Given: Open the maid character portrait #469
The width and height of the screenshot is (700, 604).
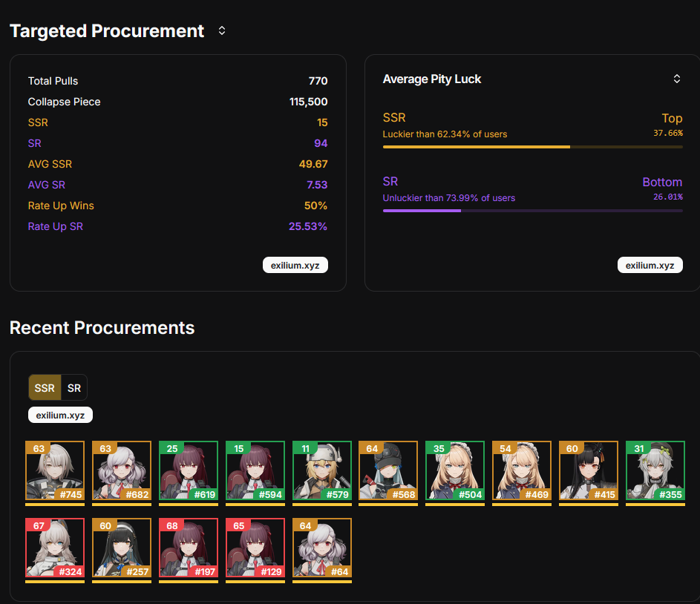Looking at the screenshot, I should pyautogui.click(x=522, y=470).
